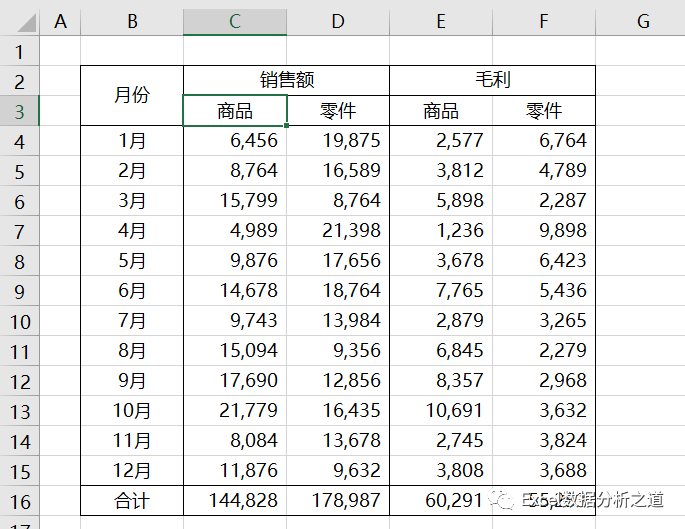This screenshot has height=529, width=685.
Task: Select cell with value 11,876
Action: tap(235, 471)
